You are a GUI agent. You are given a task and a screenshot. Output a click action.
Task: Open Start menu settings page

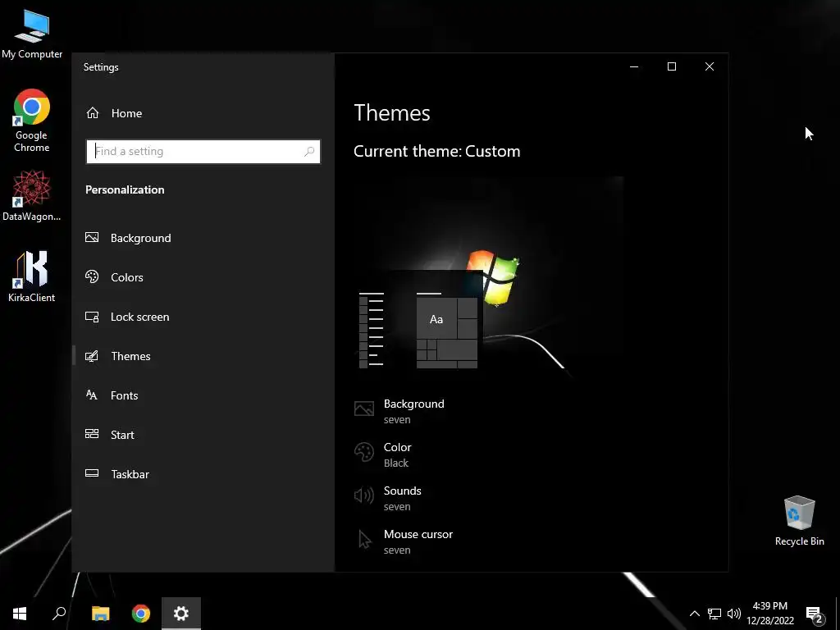203,435
